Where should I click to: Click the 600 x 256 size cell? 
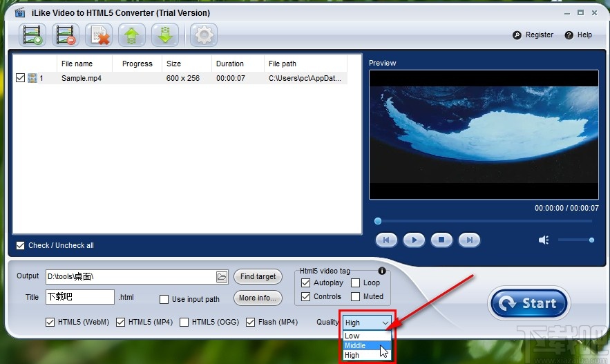coord(183,78)
